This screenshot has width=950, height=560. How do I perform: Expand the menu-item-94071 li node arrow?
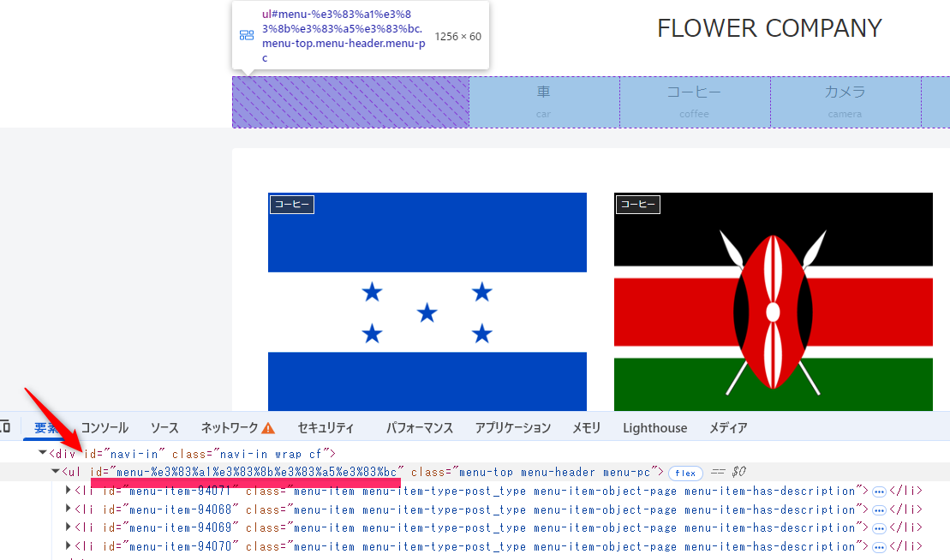(x=69, y=491)
